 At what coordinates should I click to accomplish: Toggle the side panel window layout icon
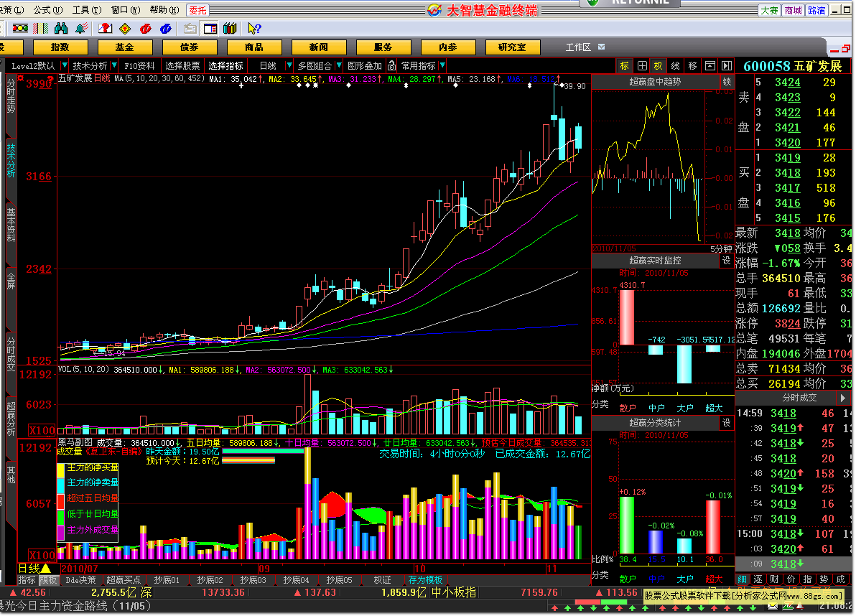pos(210,29)
